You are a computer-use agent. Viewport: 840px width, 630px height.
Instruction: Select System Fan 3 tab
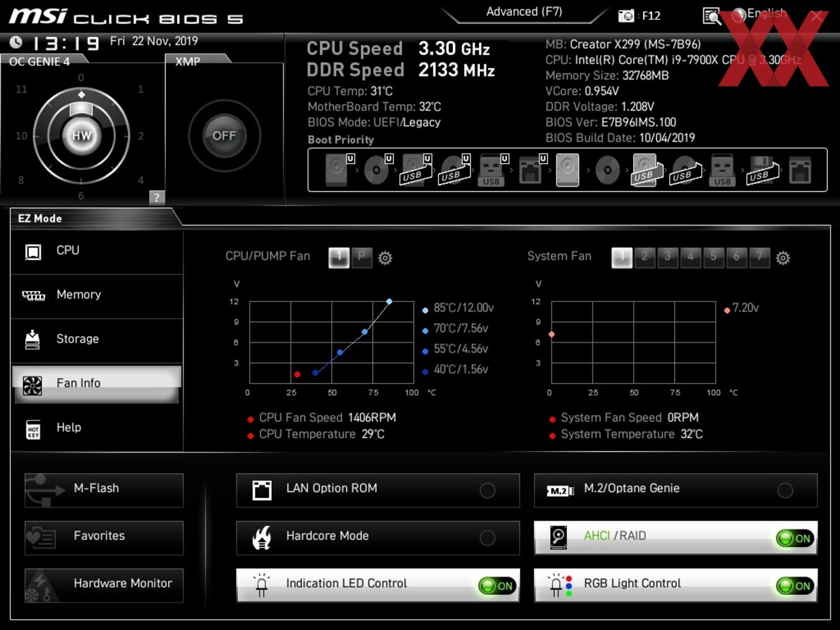(x=668, y=258)
